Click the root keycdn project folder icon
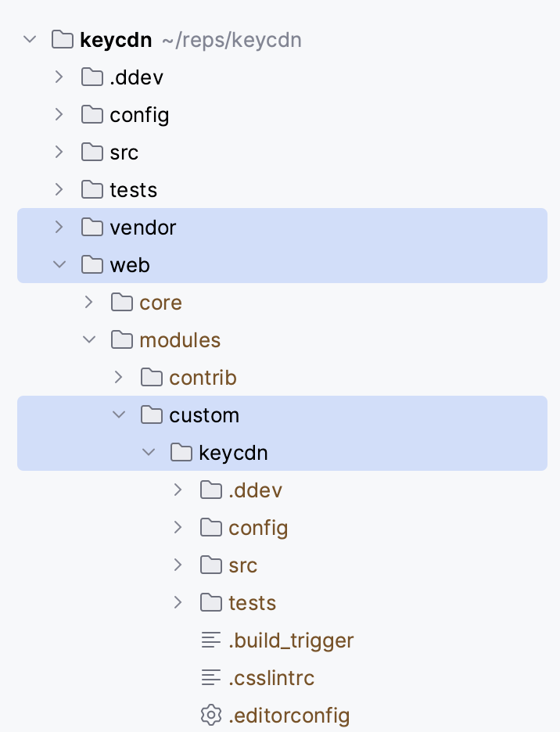The height and width of the screenshot is (732, 560). 63,40
